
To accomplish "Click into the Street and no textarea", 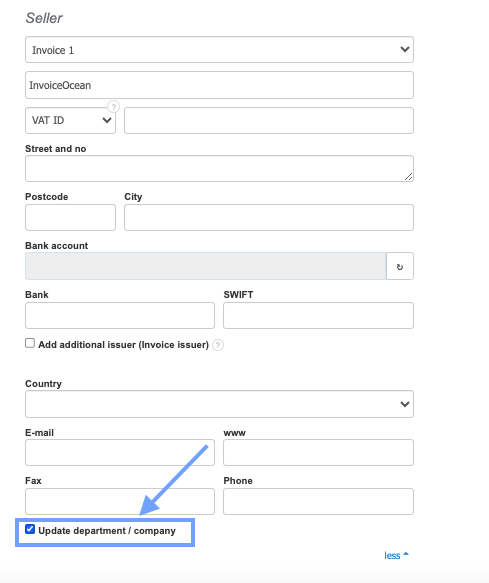I will point(219,168).
